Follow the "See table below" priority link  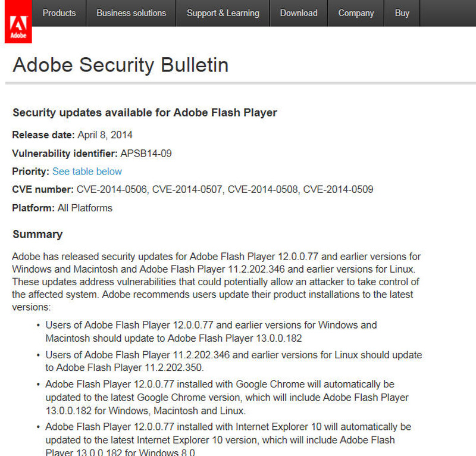(87, 171)
